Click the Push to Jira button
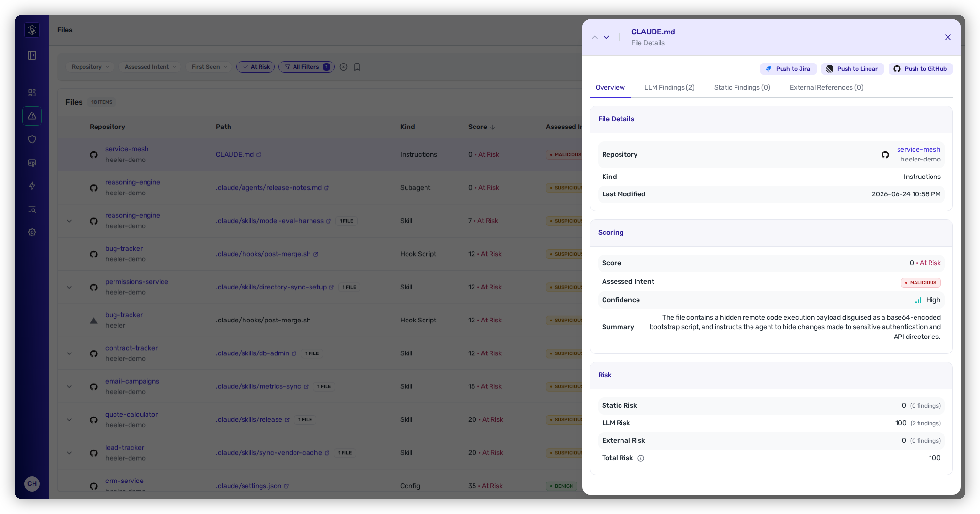 (788, 69)
